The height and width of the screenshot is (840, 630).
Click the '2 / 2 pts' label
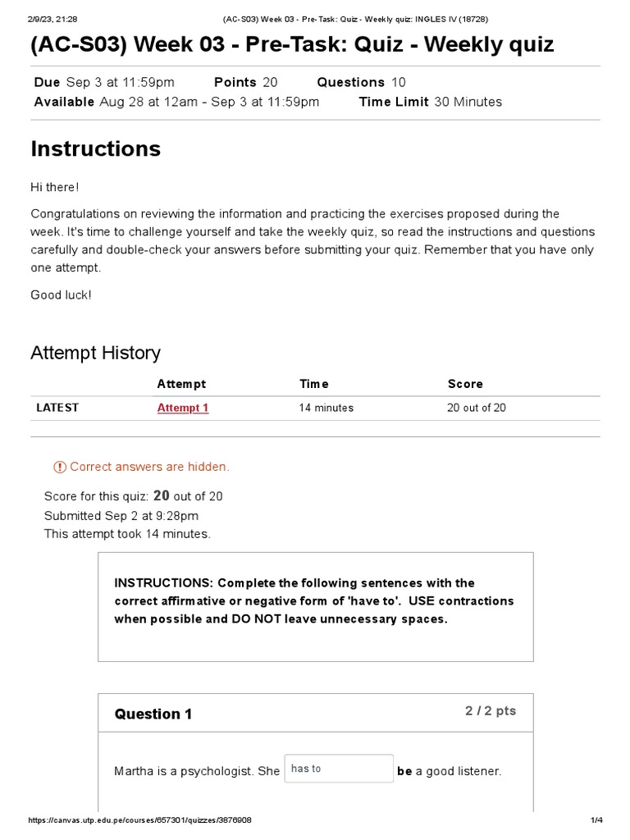pos(491,711)
